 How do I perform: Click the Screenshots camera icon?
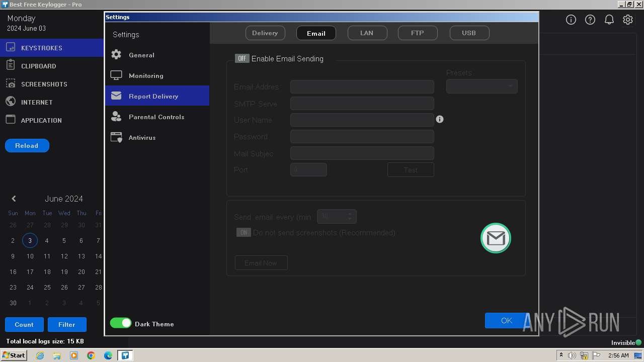click(x=10, y=83)
